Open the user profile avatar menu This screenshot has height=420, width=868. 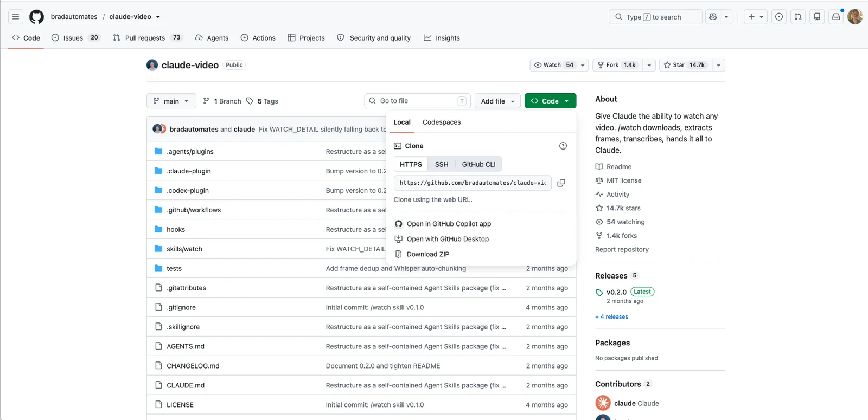tap(855, 17)
